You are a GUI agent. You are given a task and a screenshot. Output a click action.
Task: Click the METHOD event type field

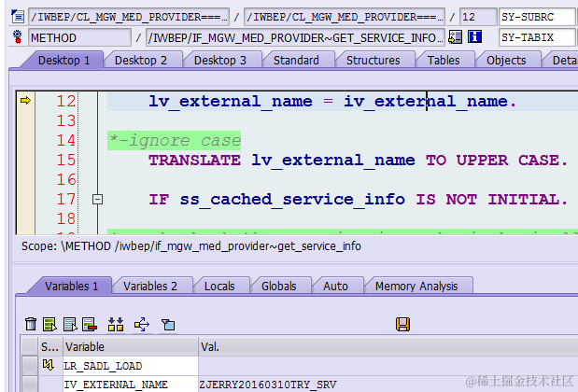pos(79,37)
